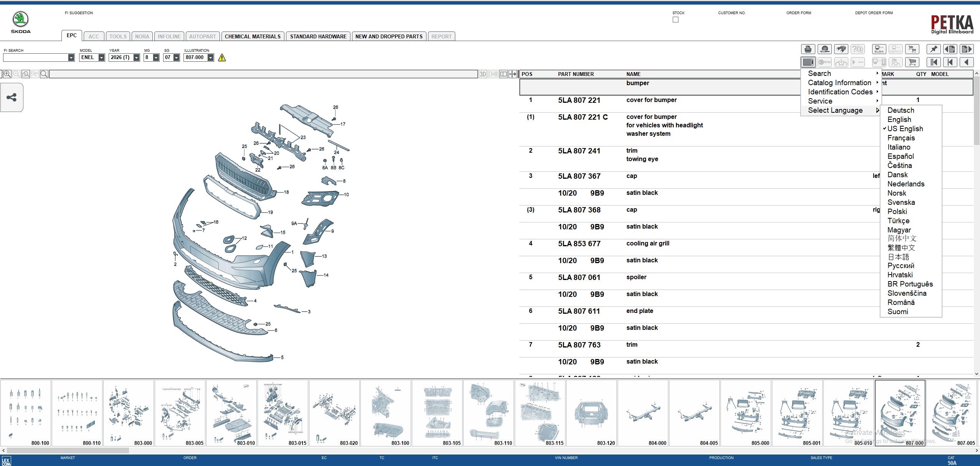Expand the Catalog Information submenu

point(840,83)
